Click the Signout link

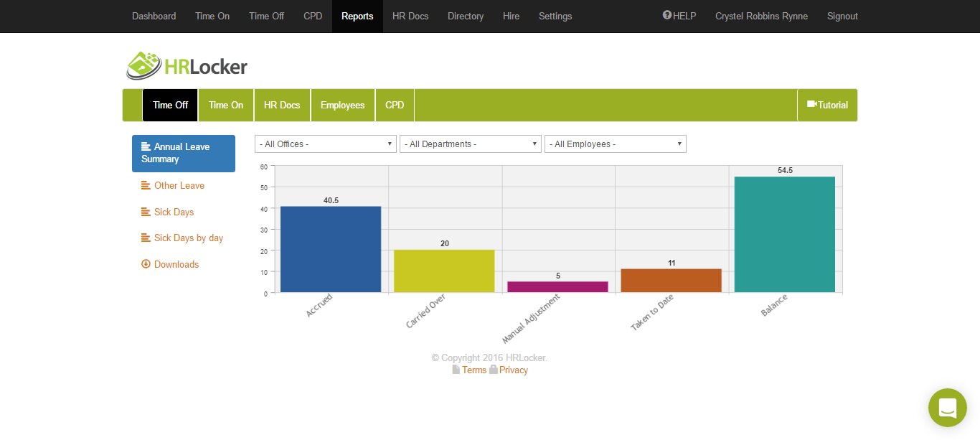click(x=842, y=16)
